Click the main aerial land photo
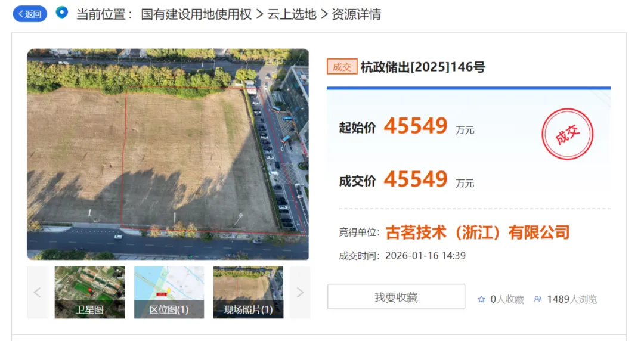Screen dimensions: 644x341 (168, 154)
